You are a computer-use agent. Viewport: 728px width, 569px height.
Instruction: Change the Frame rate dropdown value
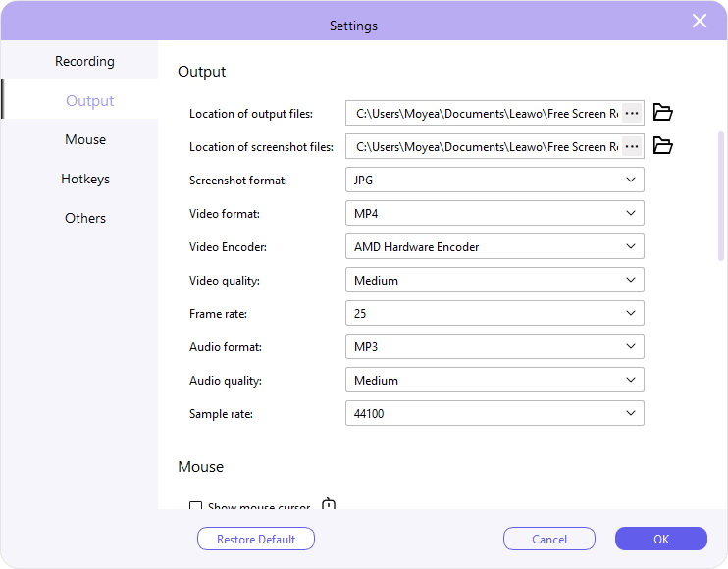[494, 314]
